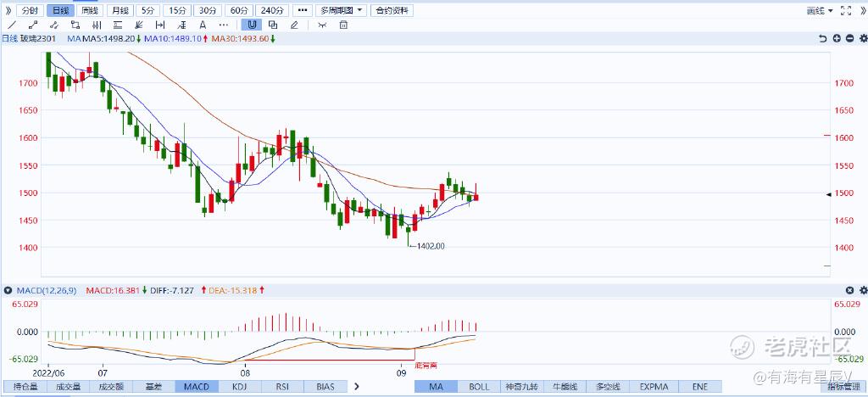Show more sub-indicators chevron
The width and height of the screenshot is (868, 397).
click(x=357, y=387)
